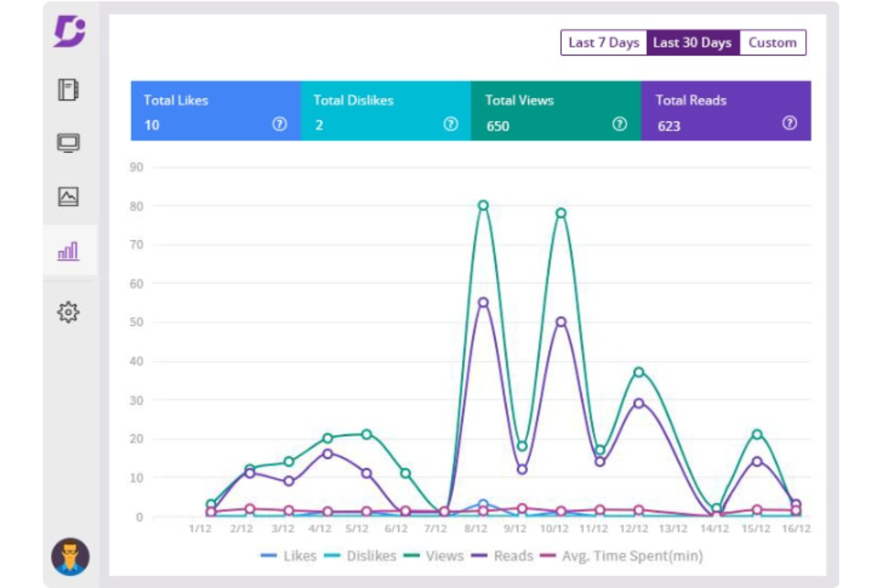Open the image gallery icon in sidebar
This screenshot has width=882, height=588.
(68, 197)
